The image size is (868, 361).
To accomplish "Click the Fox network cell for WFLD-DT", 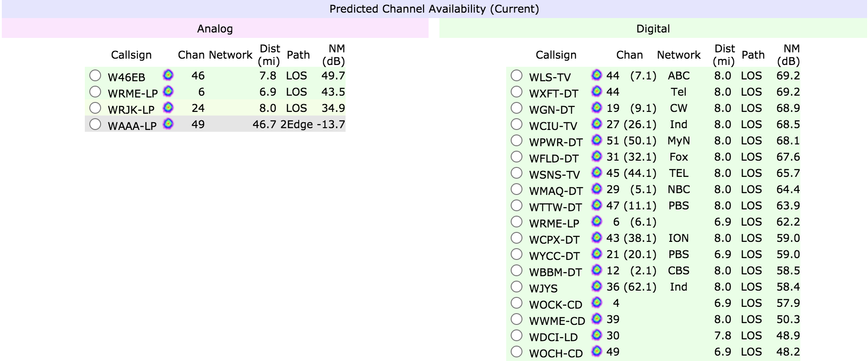I will (679, 157).
